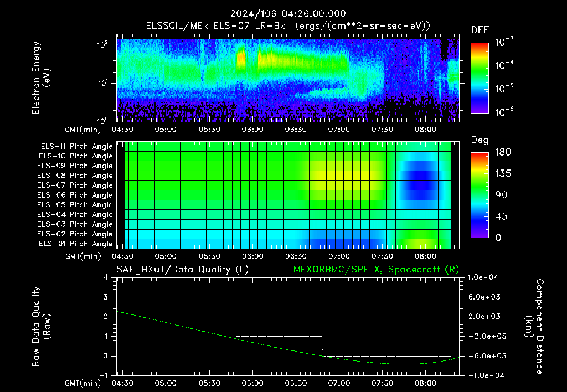Click the Deg label above the pitch angle color bar
Screen dimensions: 567x392
tap(480, 140)
